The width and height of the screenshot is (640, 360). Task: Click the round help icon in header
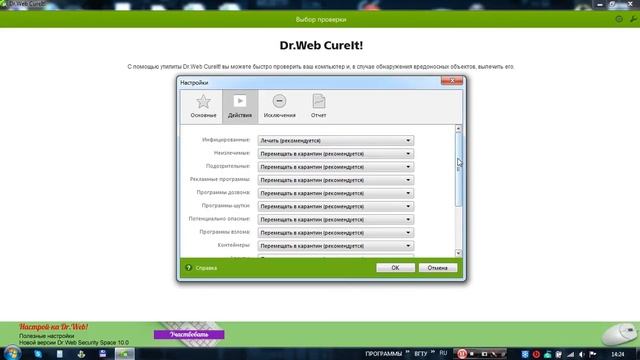tap(619, 19)
